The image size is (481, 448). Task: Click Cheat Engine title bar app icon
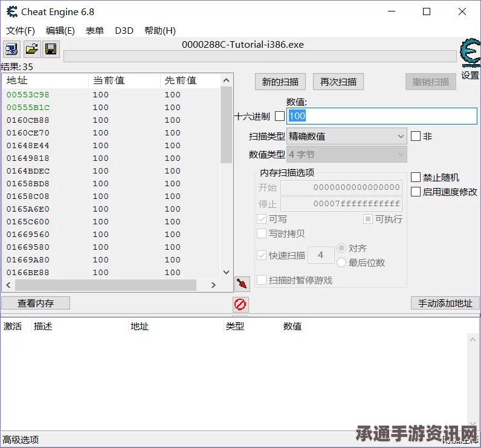pos(12,12)
